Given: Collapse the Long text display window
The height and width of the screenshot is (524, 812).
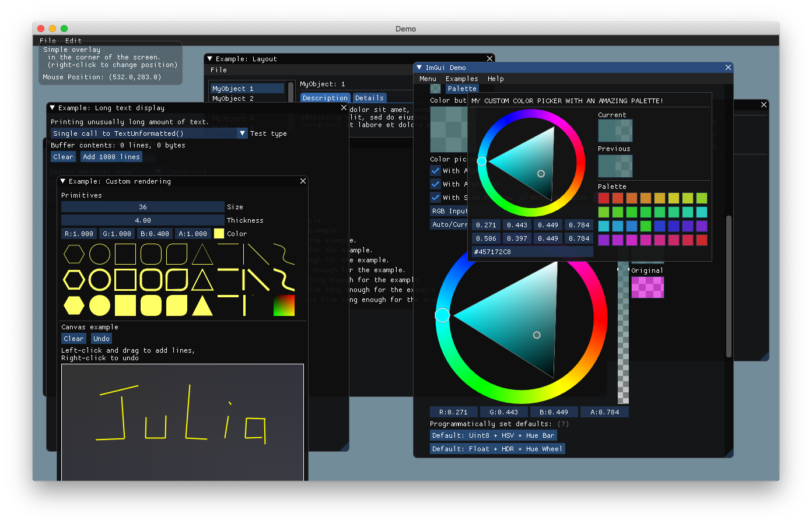Looking at the screenshot, I should click(x=52, y=108).
